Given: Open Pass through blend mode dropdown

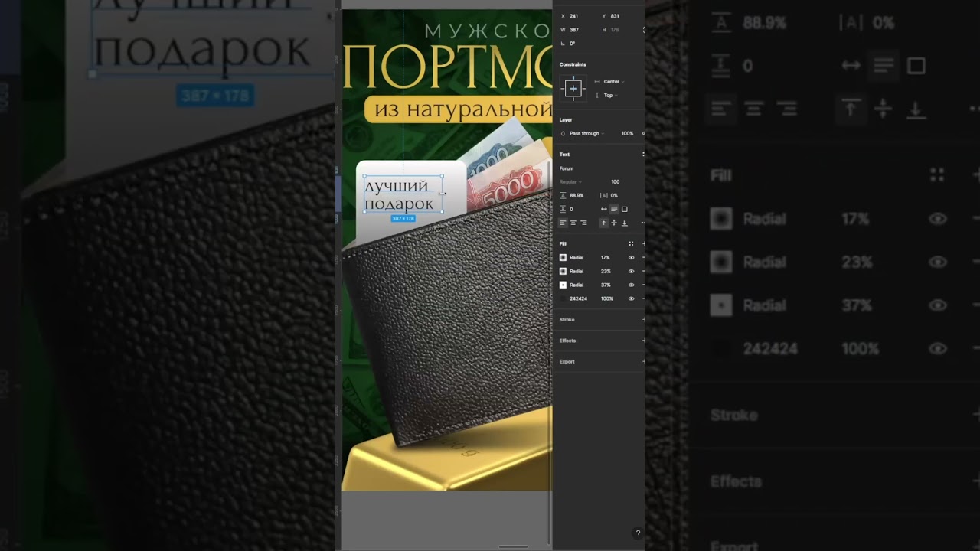Looking at the screenshot, I should (x=586, y=134).
